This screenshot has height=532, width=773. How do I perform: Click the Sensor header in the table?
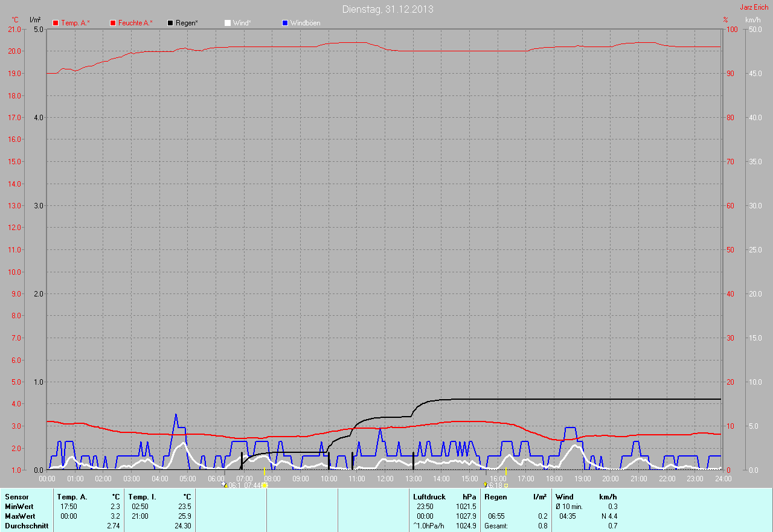pyautogui.click(x=16, y=497)
